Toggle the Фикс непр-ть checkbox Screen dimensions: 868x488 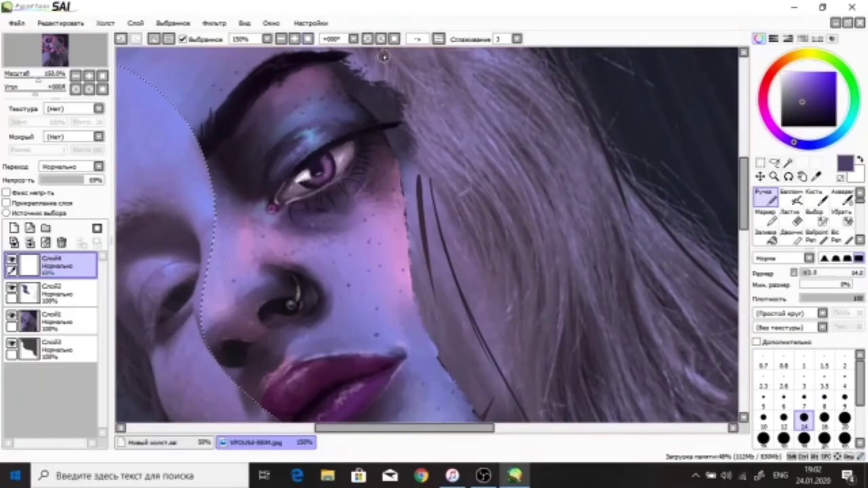coord(7,192)
